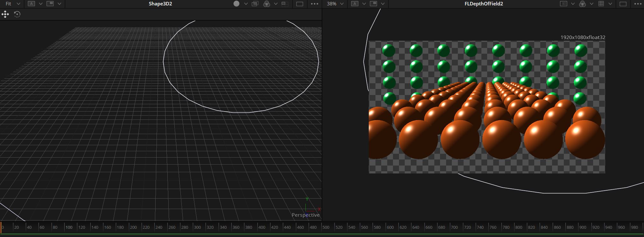Toggle the 3D lighting sphere icon in the Shape3D2 viewer

236,4
